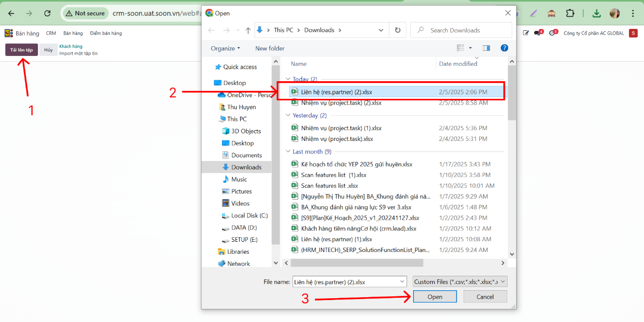Open the edit note icon in Odoo header
Image resolution: width=644 pixels, height=322 pixels.
click(526, 33)
